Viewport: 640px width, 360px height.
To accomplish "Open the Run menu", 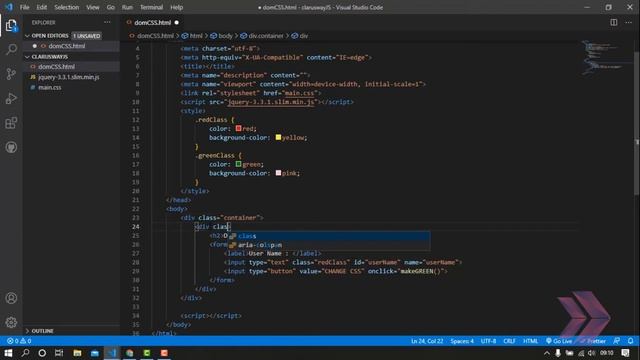I will (127, 7).
